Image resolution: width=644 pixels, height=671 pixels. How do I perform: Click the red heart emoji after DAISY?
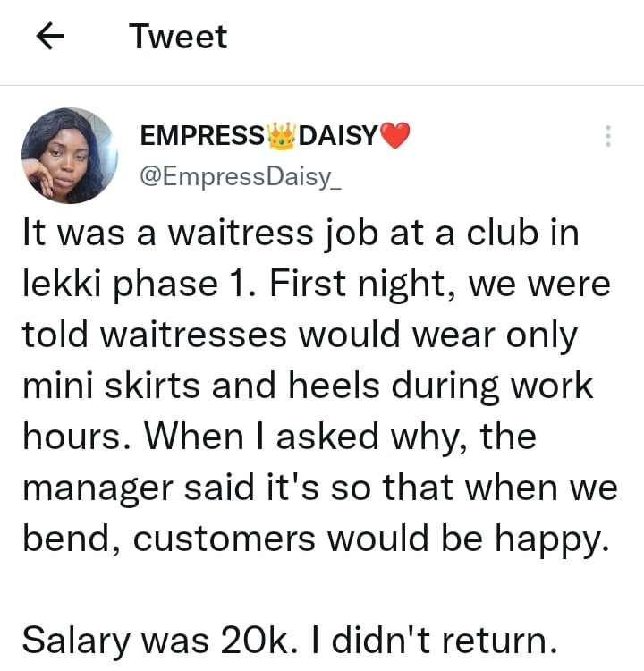(394, 136)
